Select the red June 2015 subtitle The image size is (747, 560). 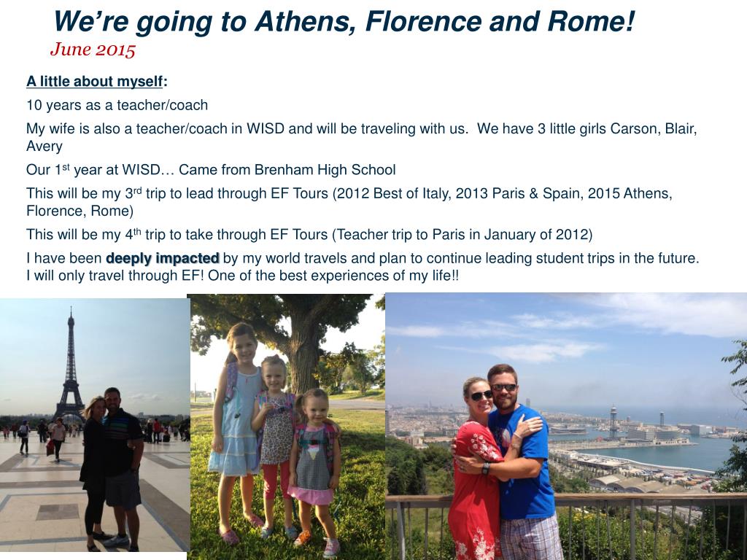(93, 50)
